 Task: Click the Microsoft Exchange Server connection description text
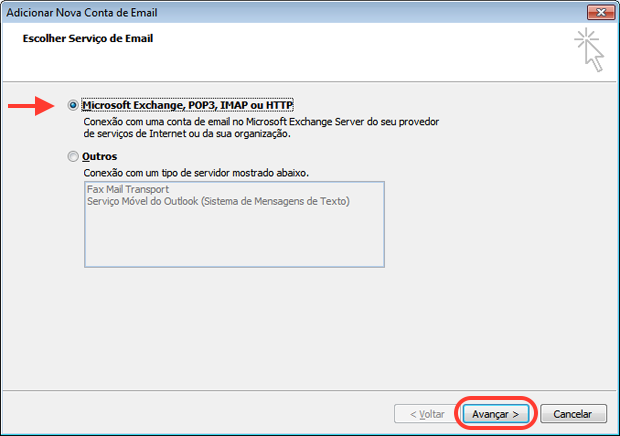coord(261,128)
